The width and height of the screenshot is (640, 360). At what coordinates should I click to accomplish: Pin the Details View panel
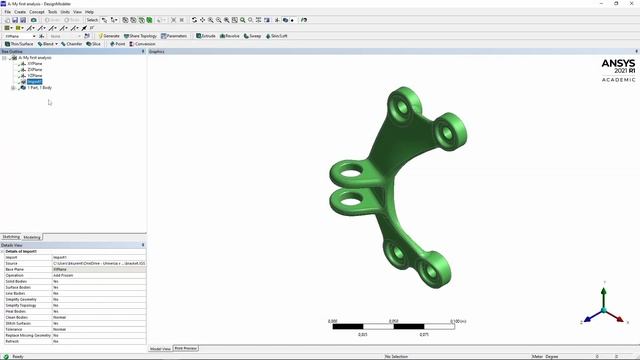click(143, 245)
